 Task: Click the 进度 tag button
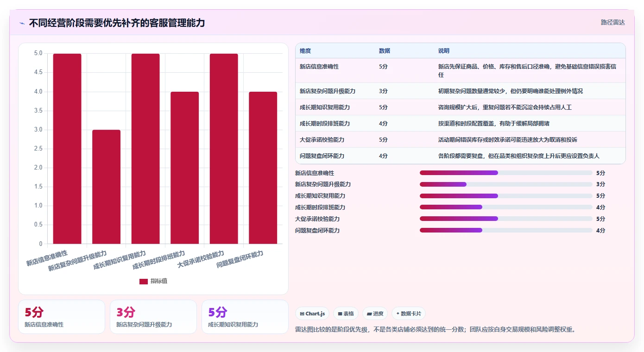point(375,314)
